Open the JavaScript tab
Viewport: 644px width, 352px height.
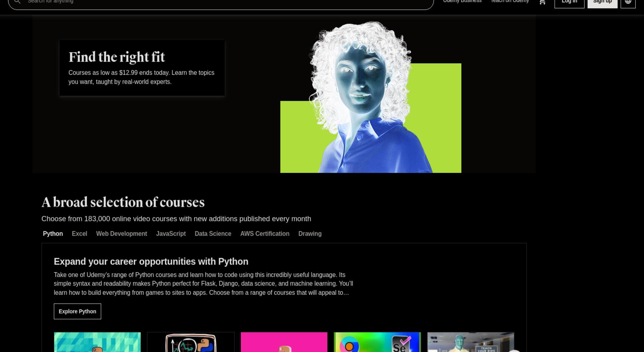171,234
